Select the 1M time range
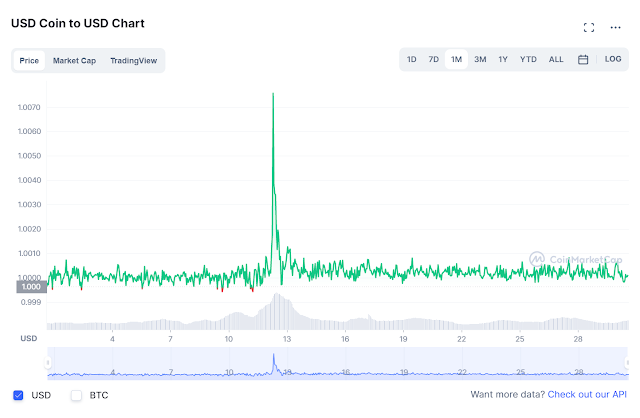640x418 pixels. click(x=456, y=60)
